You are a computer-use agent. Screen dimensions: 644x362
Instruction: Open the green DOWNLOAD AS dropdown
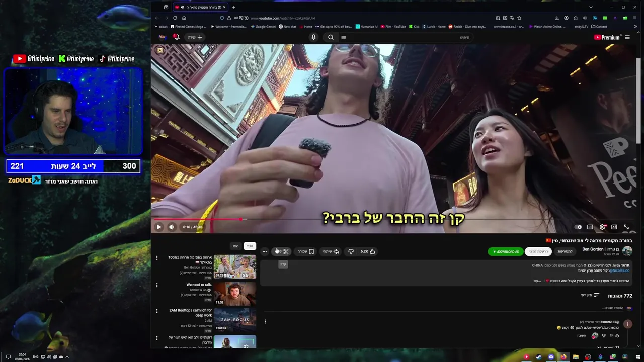point(506,251)
